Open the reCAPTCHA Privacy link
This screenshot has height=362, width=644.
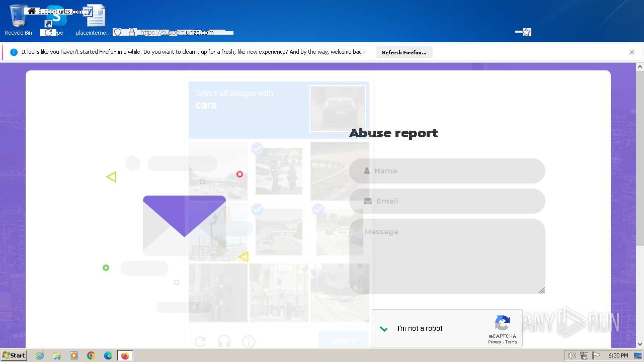tap(494, 342)
